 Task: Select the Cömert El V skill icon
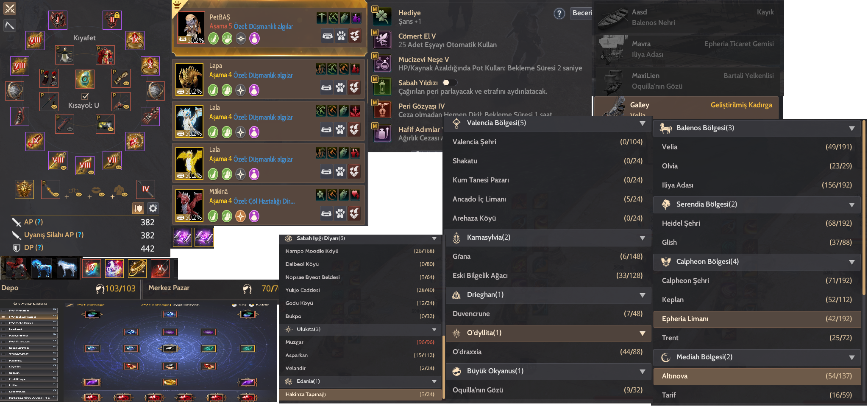pyautogui.click(x=382, y=40)
